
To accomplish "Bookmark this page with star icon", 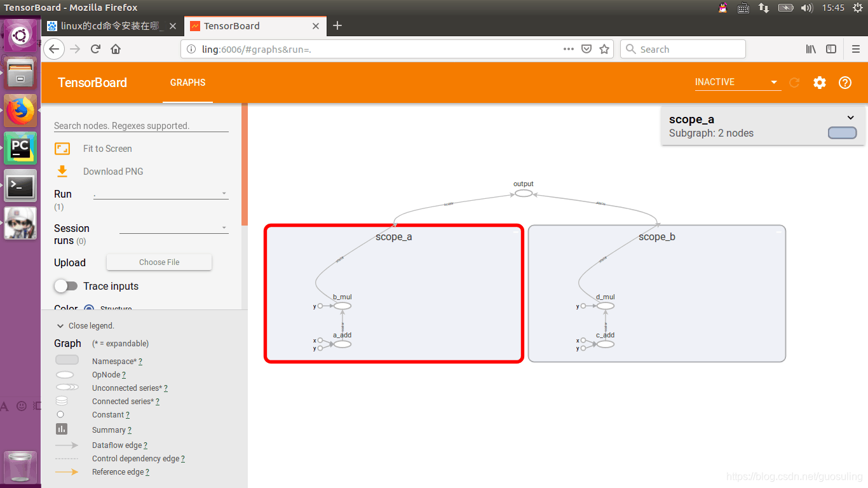I will pos(604,49).
